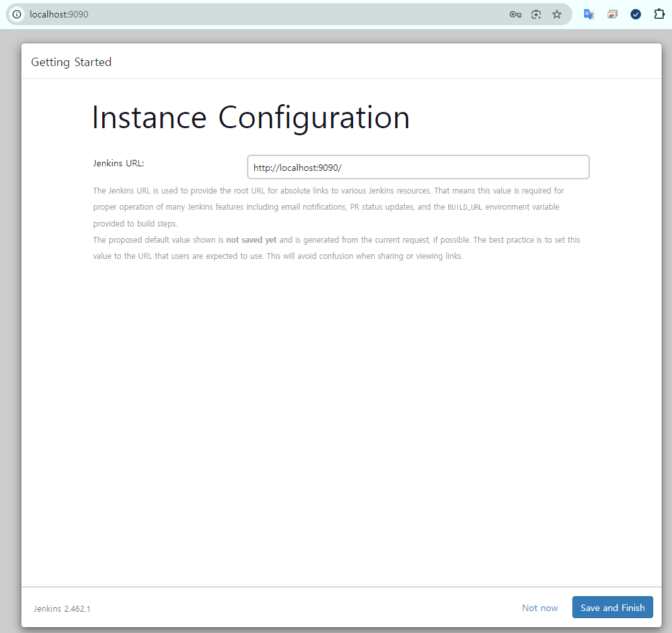The height and width of the screenshot is (633, 672).
Task: Open the Extensions puzzle piece menu
Action: (659, 15)
